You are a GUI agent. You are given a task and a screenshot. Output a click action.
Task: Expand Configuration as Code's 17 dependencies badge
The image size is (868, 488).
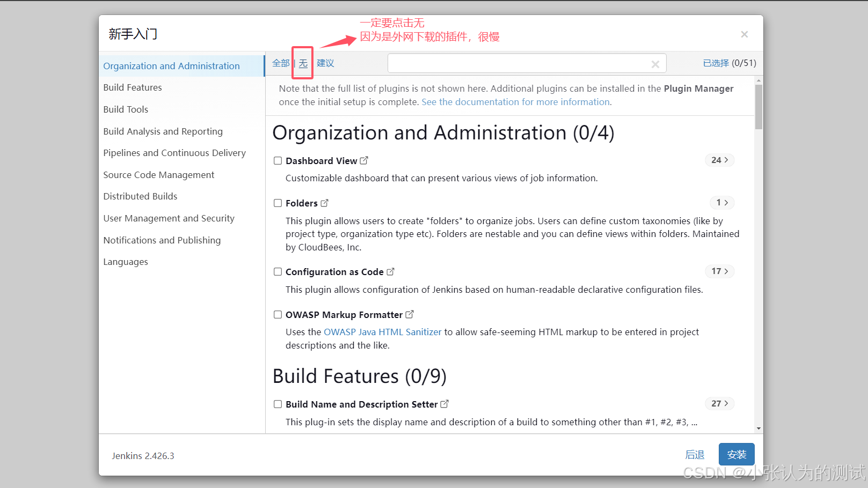719,271
